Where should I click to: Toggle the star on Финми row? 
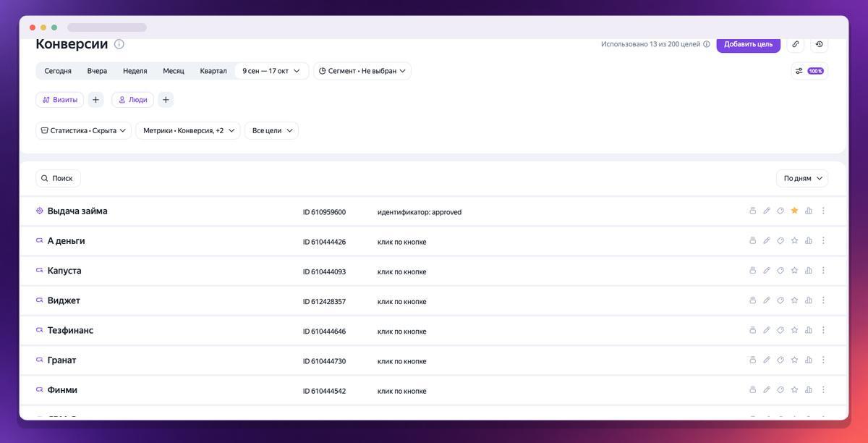pyautogui.click(x=794, y=389)
